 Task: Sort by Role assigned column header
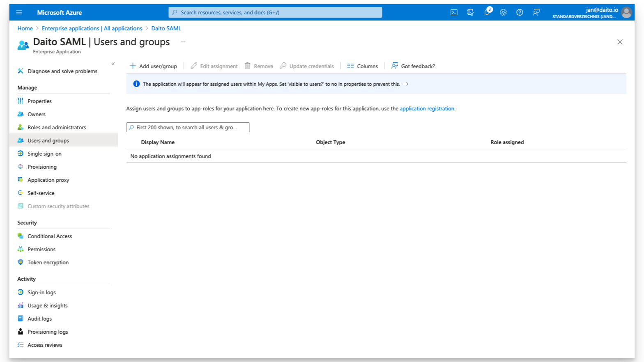tap(507, 142)
